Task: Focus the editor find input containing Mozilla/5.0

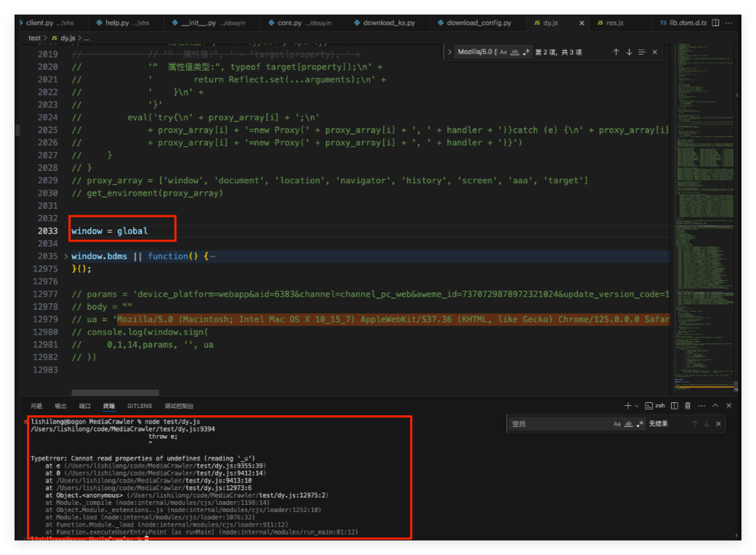Action: click(x=476, y=52)
